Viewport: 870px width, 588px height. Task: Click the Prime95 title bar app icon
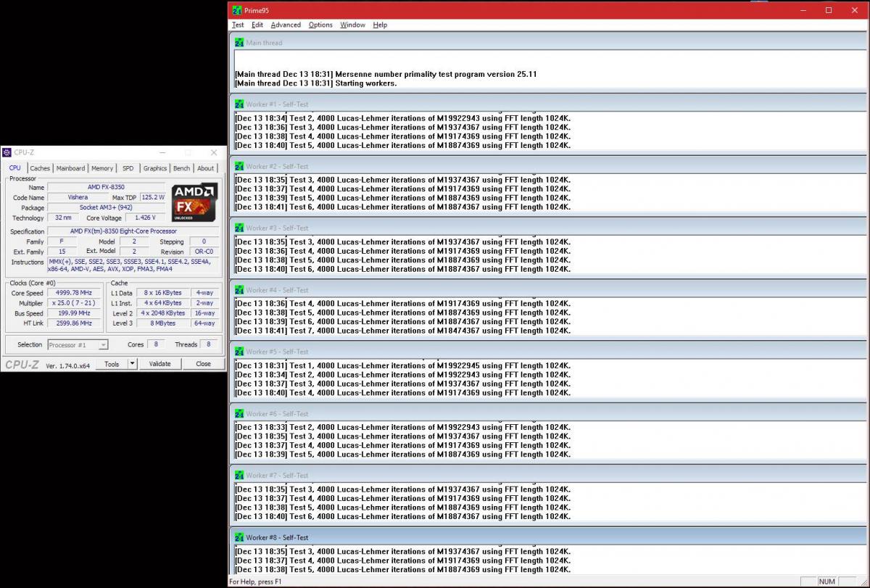click(237, 10)
